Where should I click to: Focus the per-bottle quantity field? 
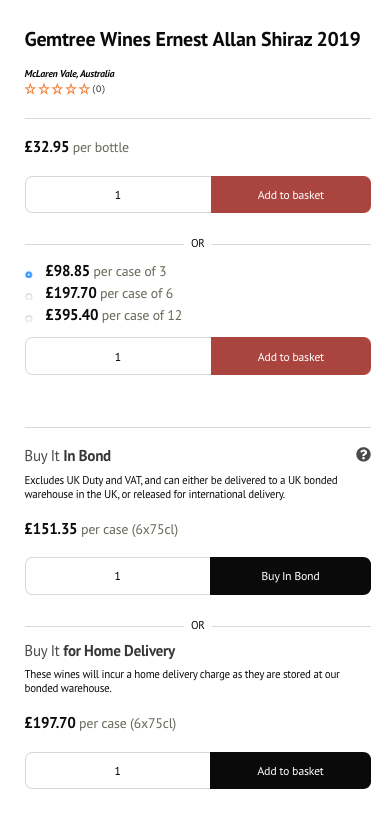(118, 195)
